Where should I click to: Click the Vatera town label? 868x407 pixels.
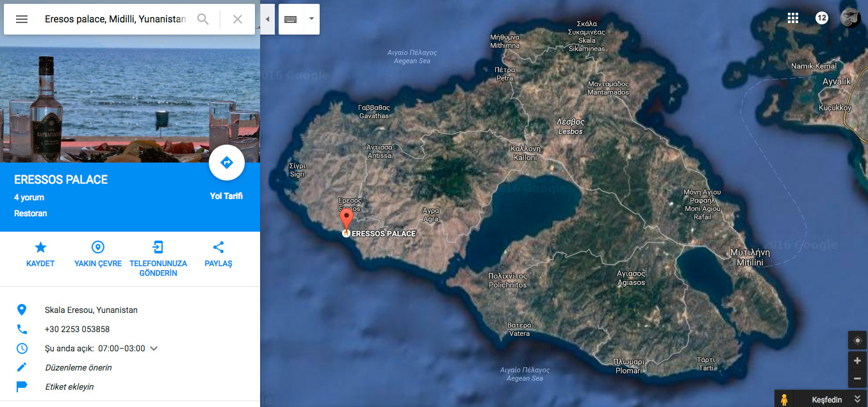tap(519, 329)
